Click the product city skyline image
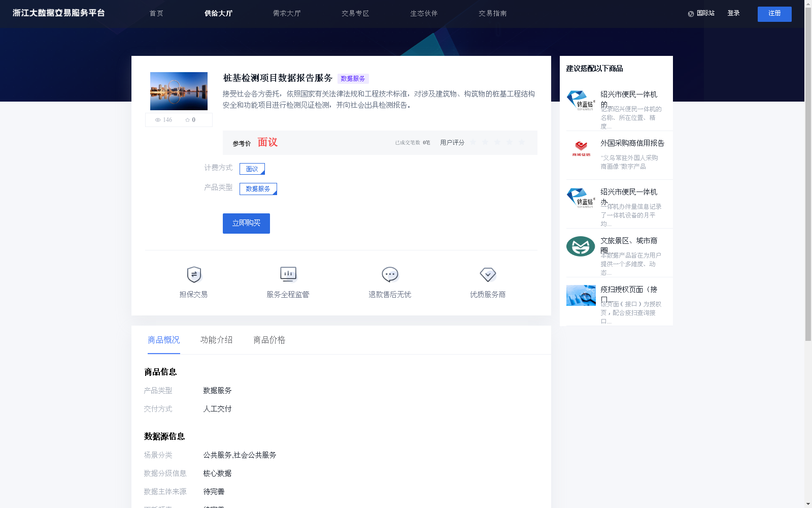This screenshot has width=812, height=508. point(179,91)
